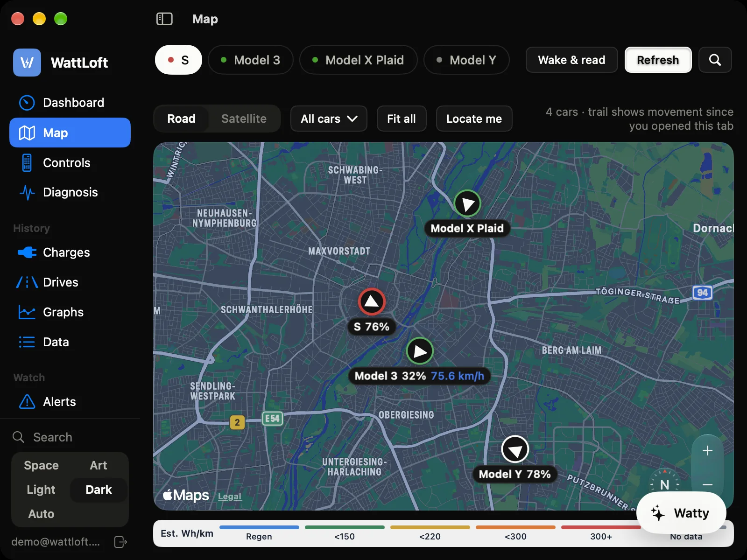The height and width of the screenshot is (560, 747).
Task: Choose the Art theme
Action: coord(99,465)
